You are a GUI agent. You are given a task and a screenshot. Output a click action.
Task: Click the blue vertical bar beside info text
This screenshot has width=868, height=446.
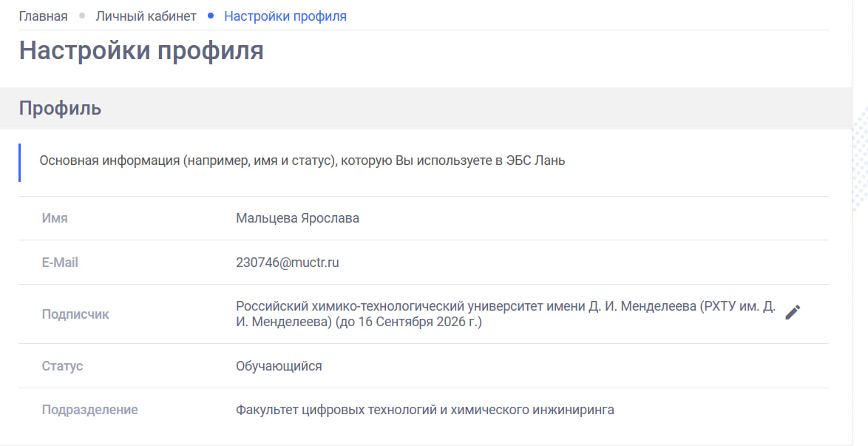click(20, 162)
